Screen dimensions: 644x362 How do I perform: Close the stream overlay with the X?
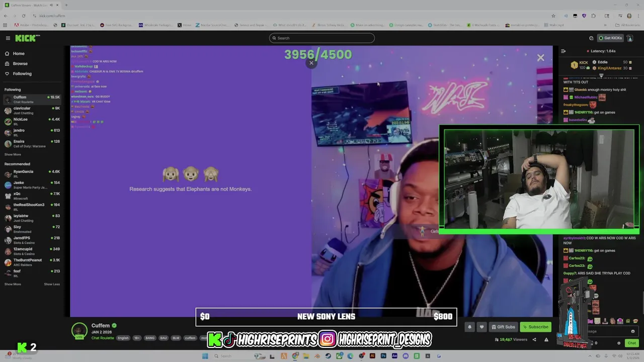540,58
